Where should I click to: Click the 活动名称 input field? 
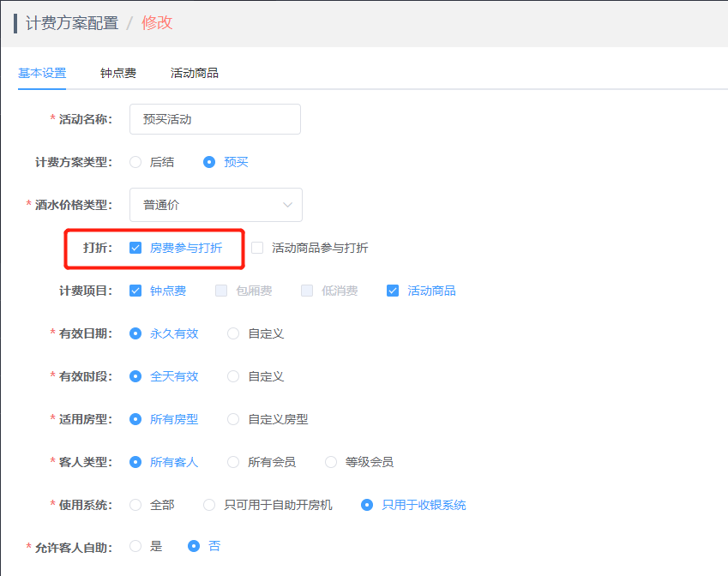pyautogui.click(x=215, y=119)
